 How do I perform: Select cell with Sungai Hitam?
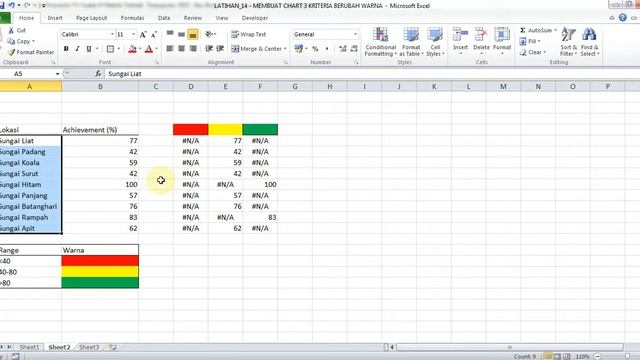click(31, 184)
